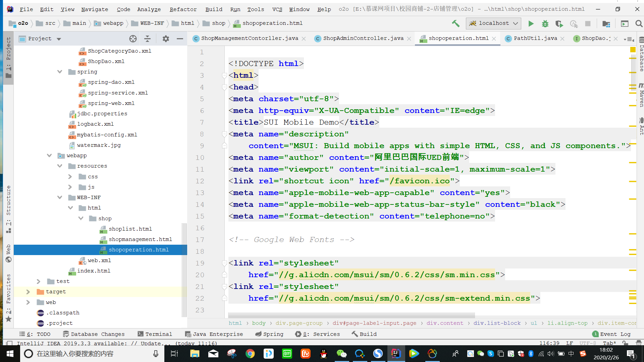This screenshot has height=362, width=644.
Task: Open the Refactor menu
Action: [x=183, y=9]
